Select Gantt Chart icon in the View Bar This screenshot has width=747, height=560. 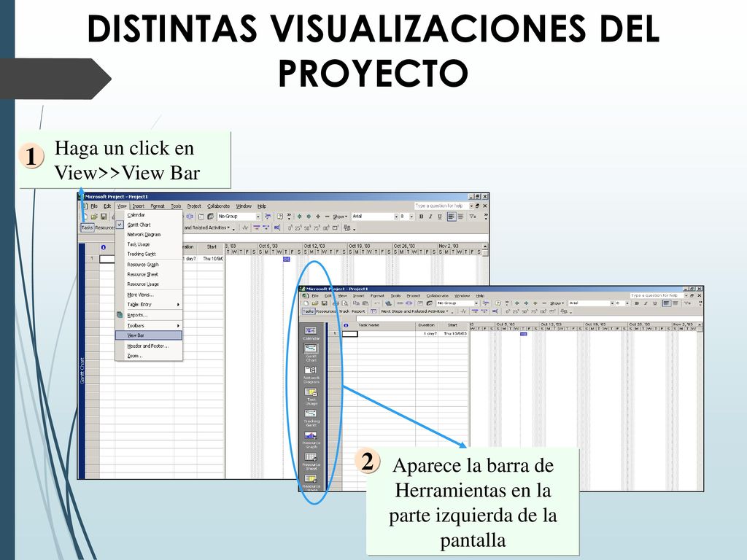(311, 349)
